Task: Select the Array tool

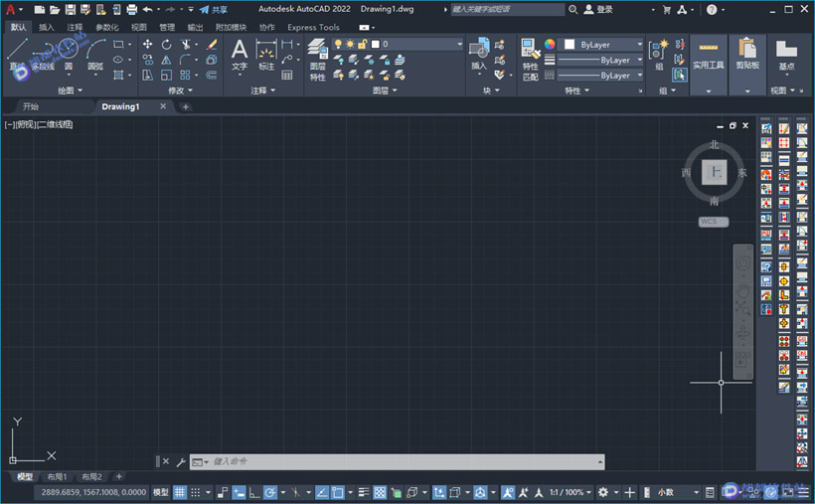Action: pos(185,76)
